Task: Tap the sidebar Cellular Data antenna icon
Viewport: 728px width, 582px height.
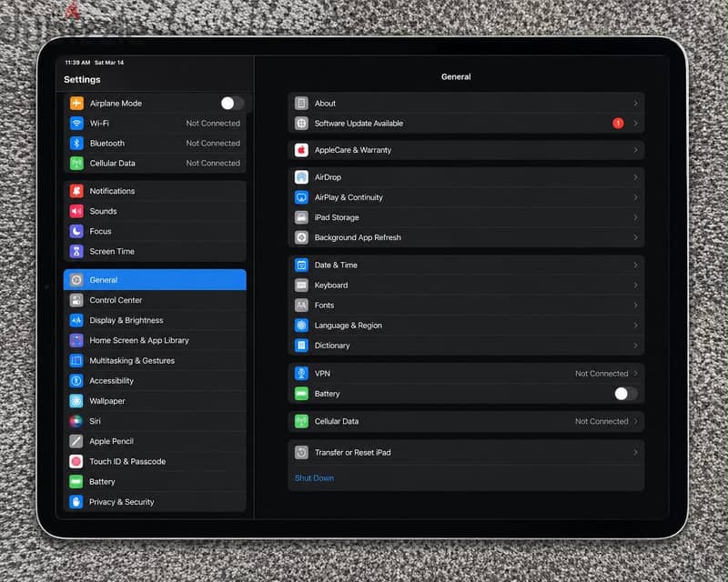Action: pos(76,163)
